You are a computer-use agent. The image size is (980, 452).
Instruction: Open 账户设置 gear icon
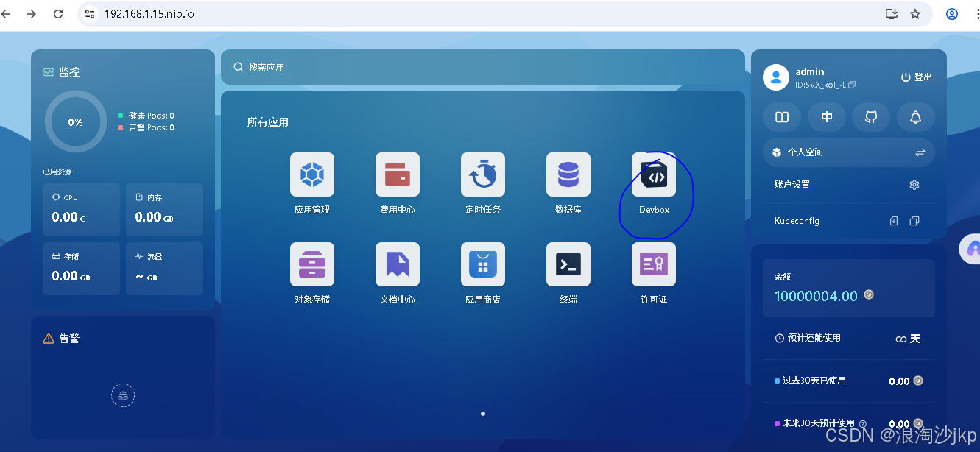pyautogui.click(x=914, y=185)
